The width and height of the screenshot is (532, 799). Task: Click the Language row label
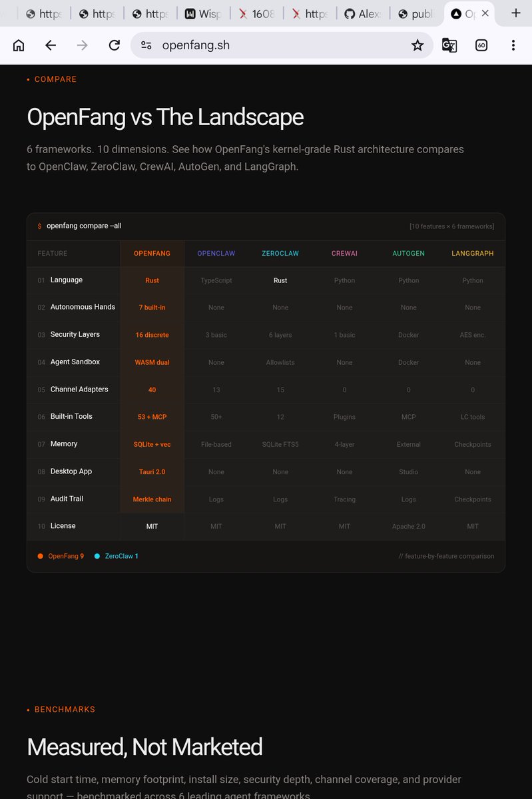67,280
